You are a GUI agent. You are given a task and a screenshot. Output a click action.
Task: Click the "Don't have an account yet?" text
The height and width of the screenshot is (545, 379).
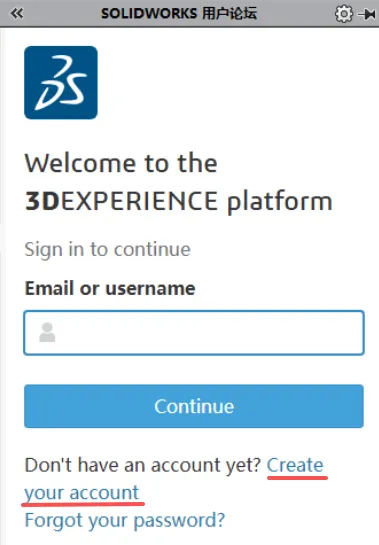(x=143, y=465)
